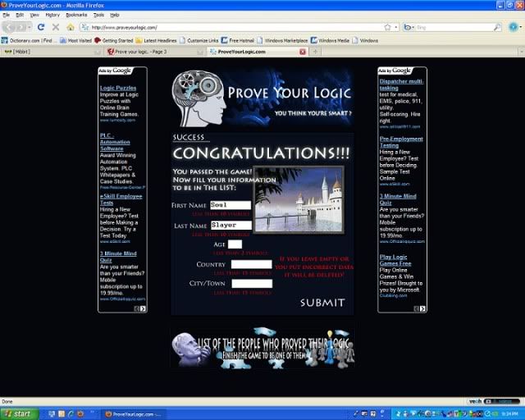Open the eSkill Employee Tests ad link
Screen dimensions: 525x420
(121, 199)
